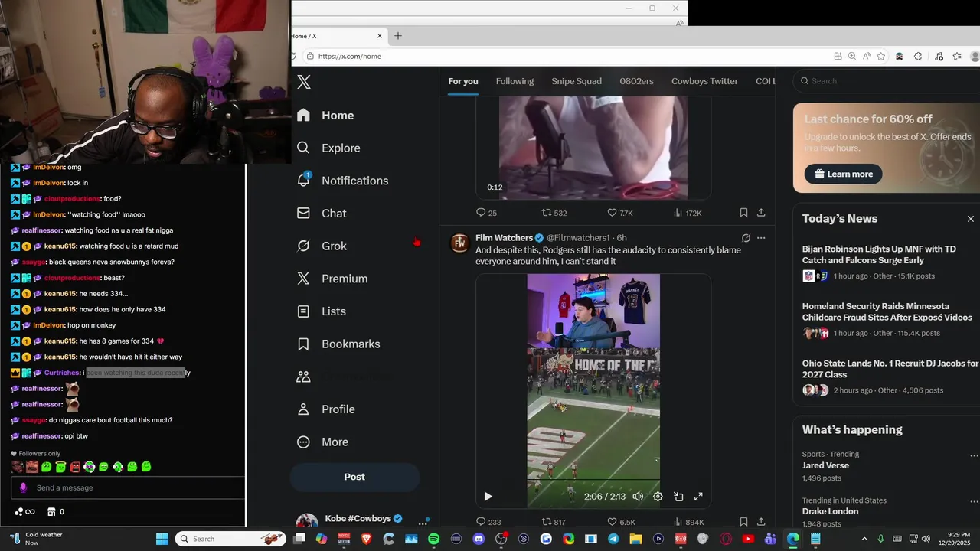The height and width of the screenshot is (551, 980).
Task: Click Learn more on the 60% off offer
Action: (x=844, y=174)
